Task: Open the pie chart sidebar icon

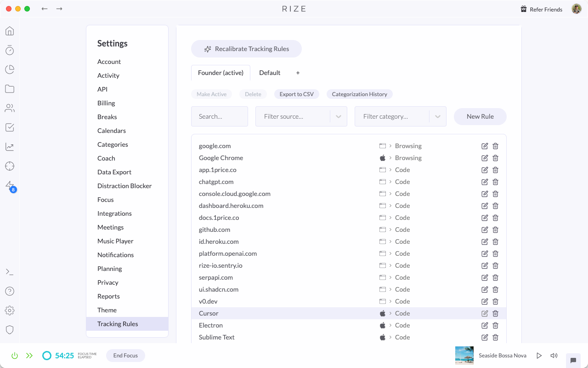Action: (x=10, y=69)
